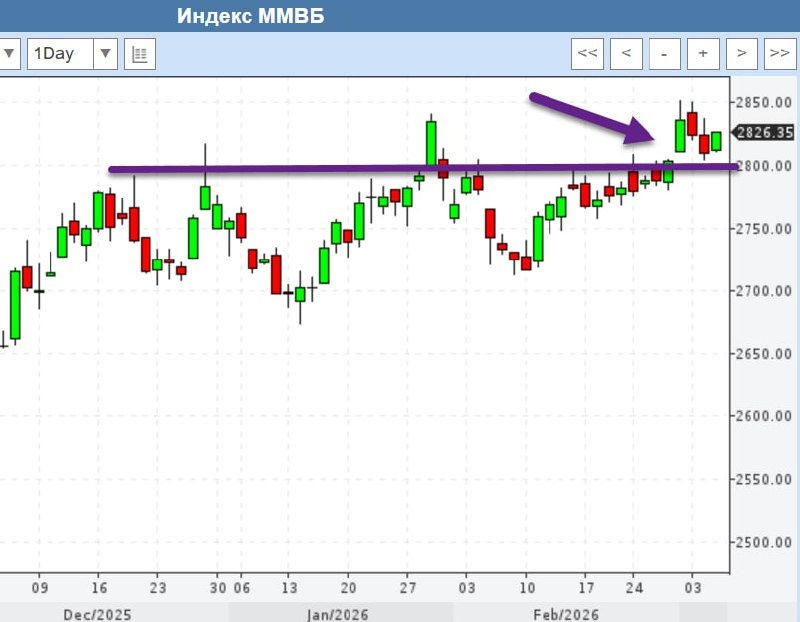
Task: Move chart forward with > button
Action: point(741,54)
